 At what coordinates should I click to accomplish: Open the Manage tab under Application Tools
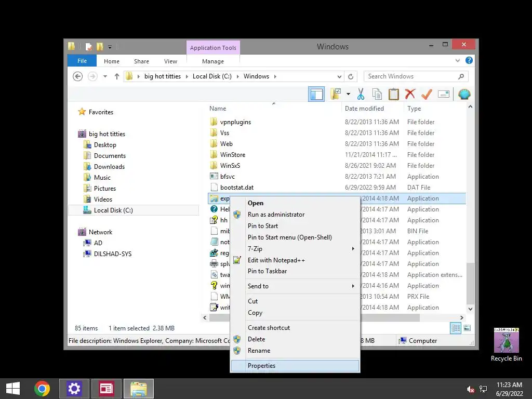(213, 61)
